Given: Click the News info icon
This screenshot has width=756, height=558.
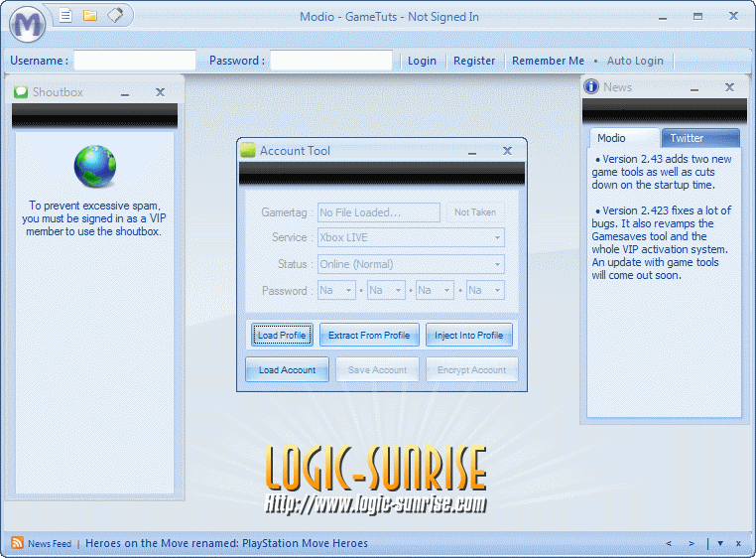Looking at the screenshot, I should coord(591,86).
